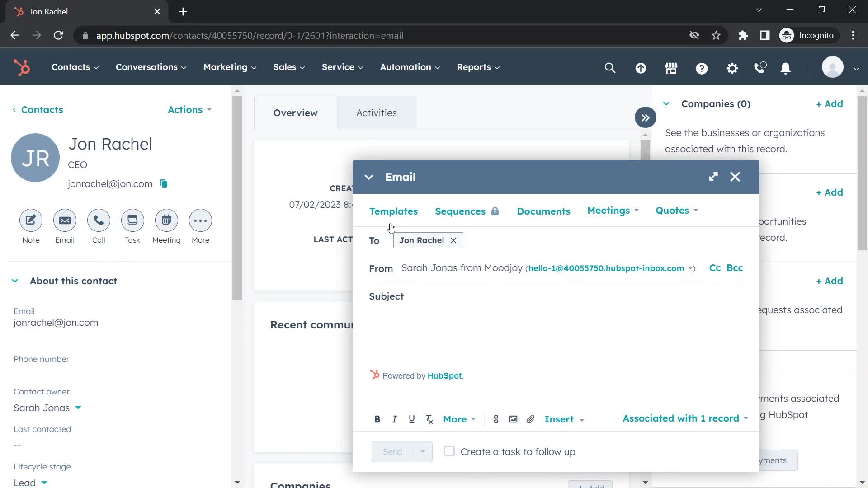Attach a file to the email

pos(530,419)
